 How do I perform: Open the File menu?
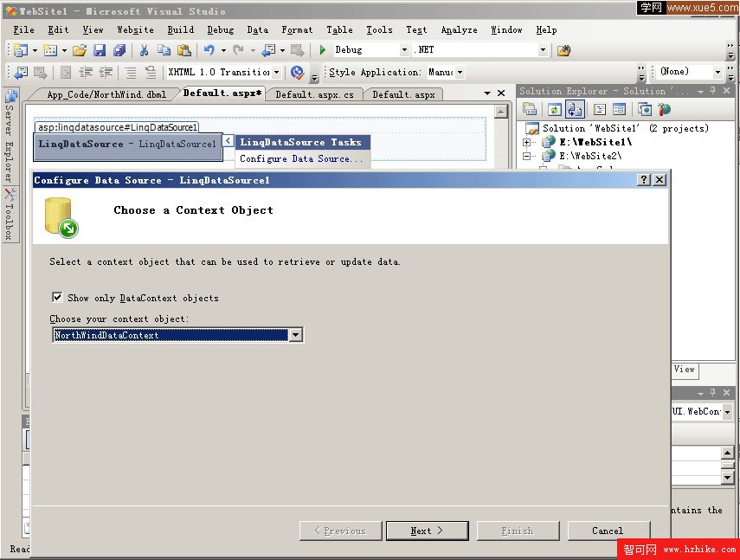23,29
